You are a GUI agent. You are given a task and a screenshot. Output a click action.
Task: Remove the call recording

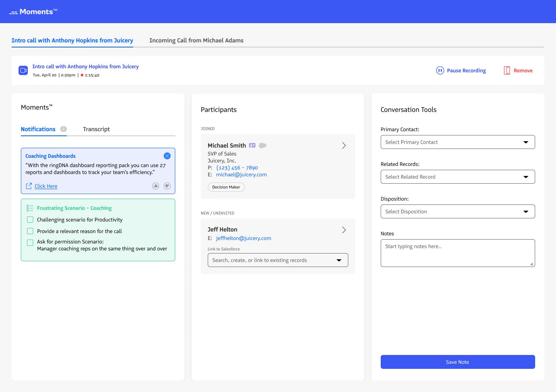pyautogui.click(x=518, y=71)
